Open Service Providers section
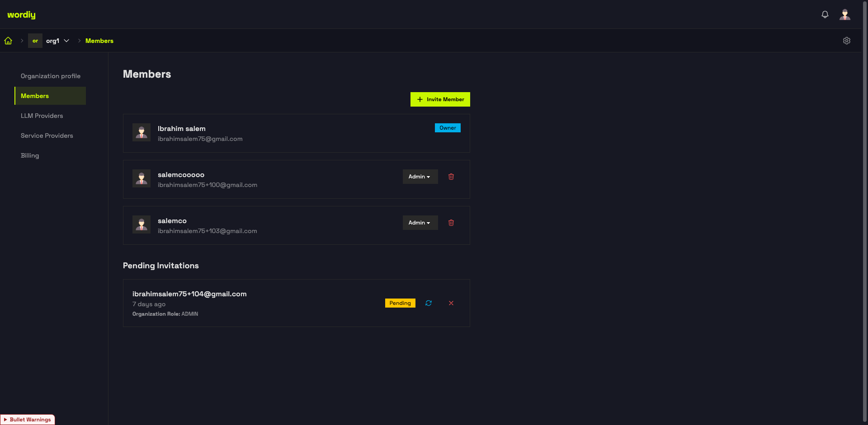868x425 pixels. tap(47, 135)
